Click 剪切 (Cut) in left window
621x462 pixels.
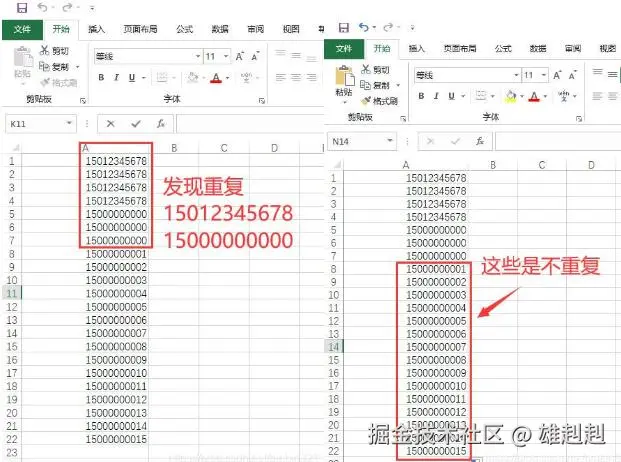point(55,51)
